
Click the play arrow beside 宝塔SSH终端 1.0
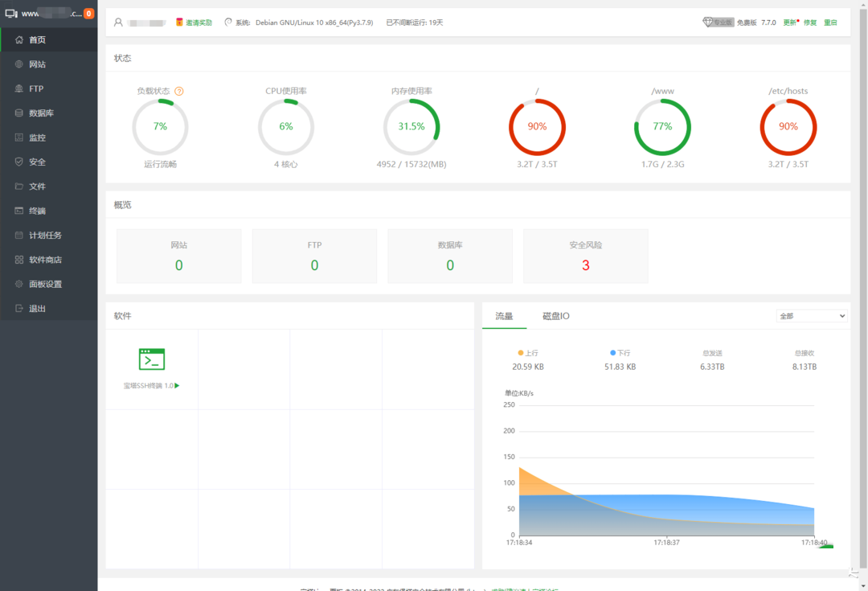[x=177, y=385]
